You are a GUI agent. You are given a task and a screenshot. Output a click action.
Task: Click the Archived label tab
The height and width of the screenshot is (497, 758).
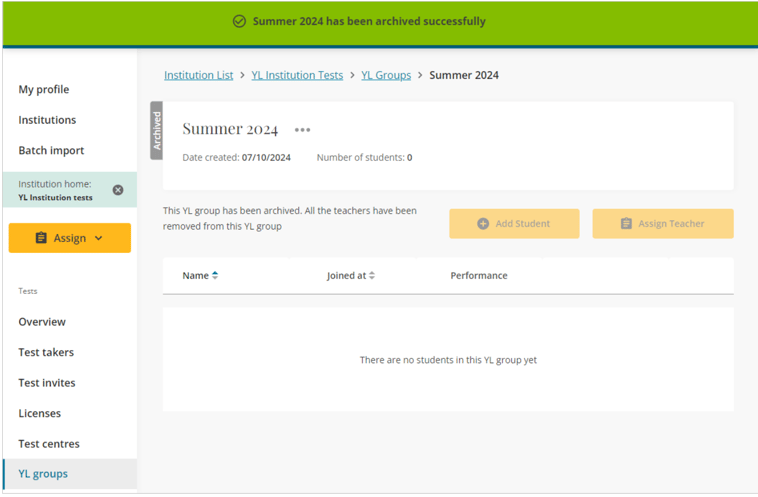click(x=156, y=130)
